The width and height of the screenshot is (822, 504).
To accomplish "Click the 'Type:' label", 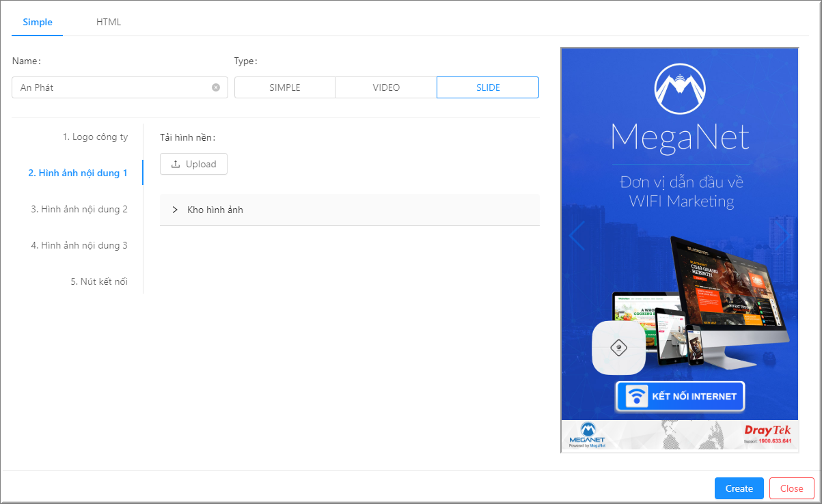I will click(246, 61).
